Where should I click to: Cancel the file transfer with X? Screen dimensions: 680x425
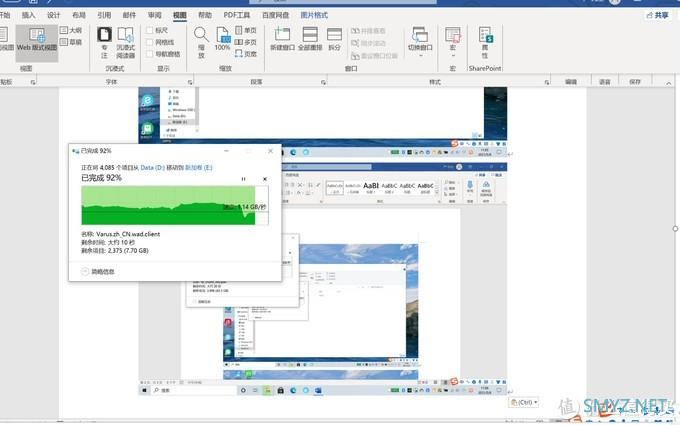265,179
